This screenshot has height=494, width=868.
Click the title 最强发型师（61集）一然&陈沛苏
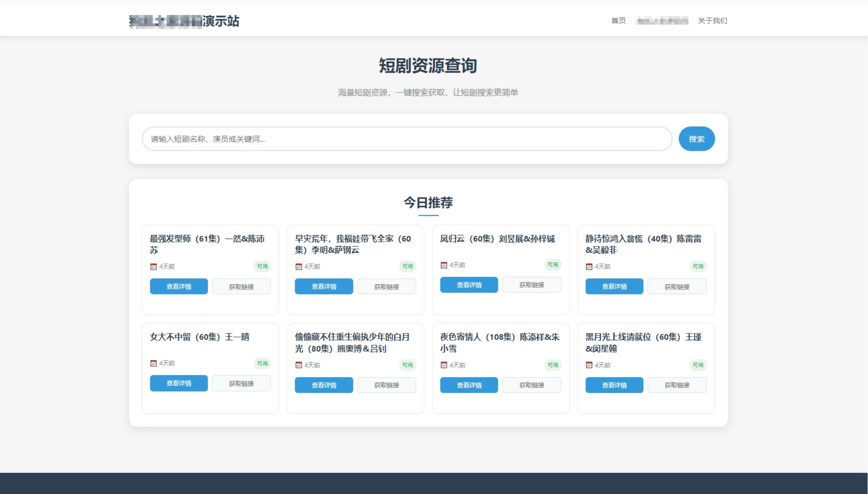click(207, 244)
